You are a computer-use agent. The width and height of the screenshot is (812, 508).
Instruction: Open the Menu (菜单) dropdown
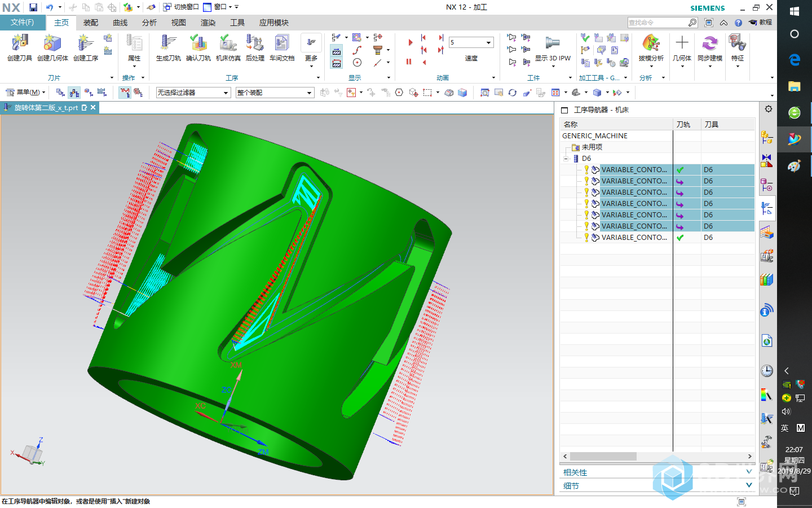[x=25, y=93]
